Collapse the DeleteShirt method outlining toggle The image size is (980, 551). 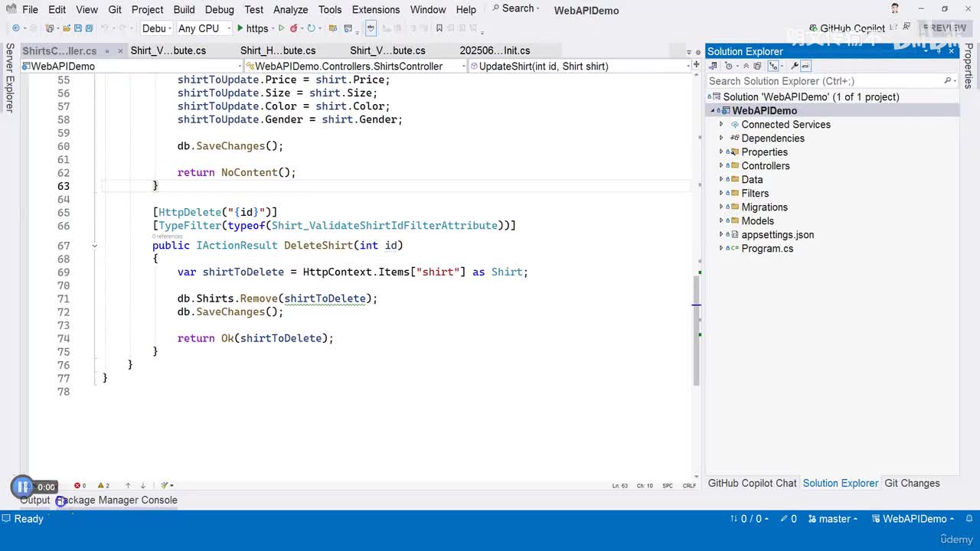tap(94, 246)
